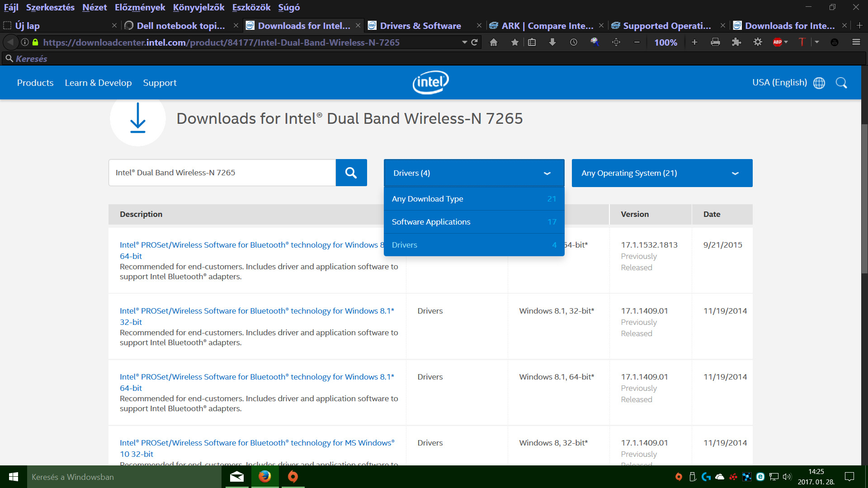View site info for the URL
Viewport: 868px width, 488px height.
click(25, 42)
